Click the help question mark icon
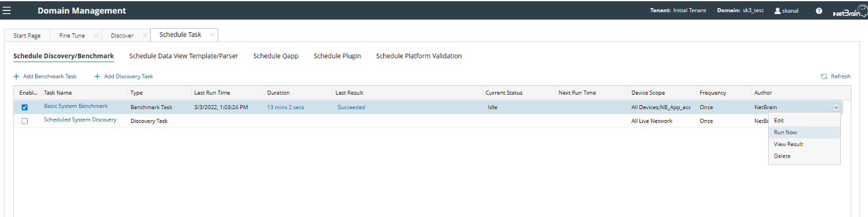 click(819, 11)
